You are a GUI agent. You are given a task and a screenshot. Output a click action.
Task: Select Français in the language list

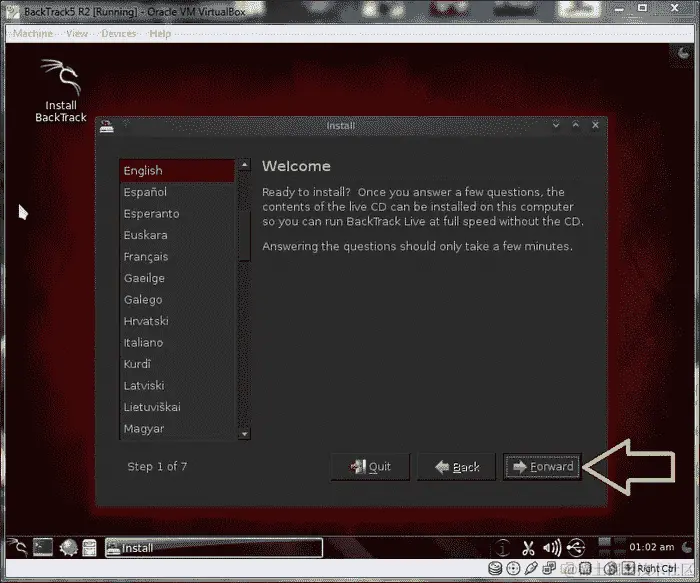[x=177, y=257]
